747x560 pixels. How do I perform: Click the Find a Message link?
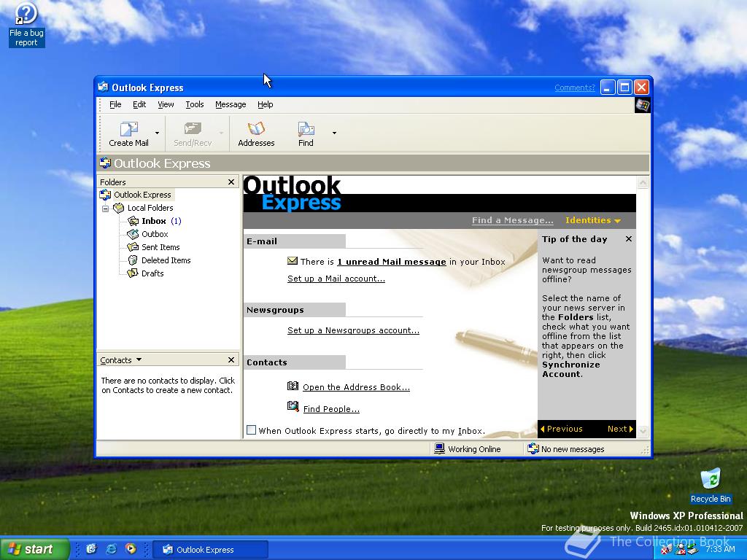[513, 220]
